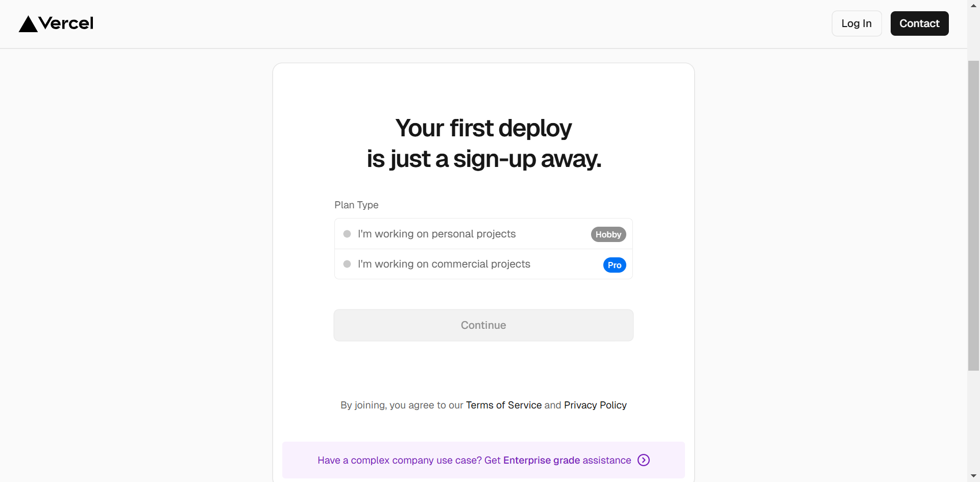
Task: Click the blue Pro plan badge
Action: pyautogui.click(x=614, y=265)
